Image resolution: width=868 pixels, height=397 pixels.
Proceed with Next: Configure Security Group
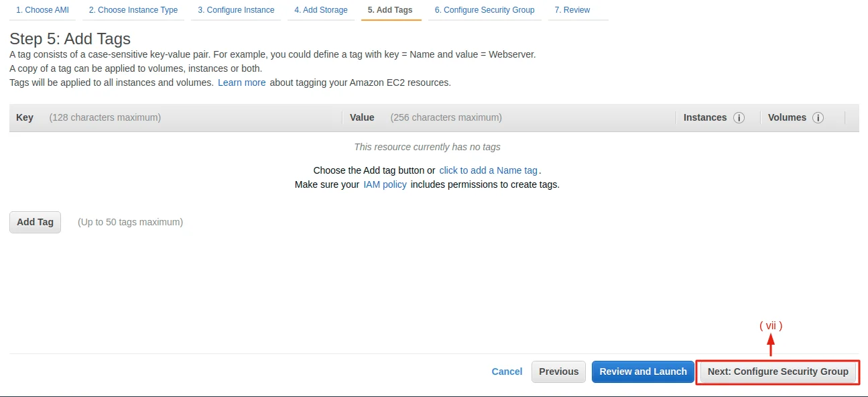[778, 372]
